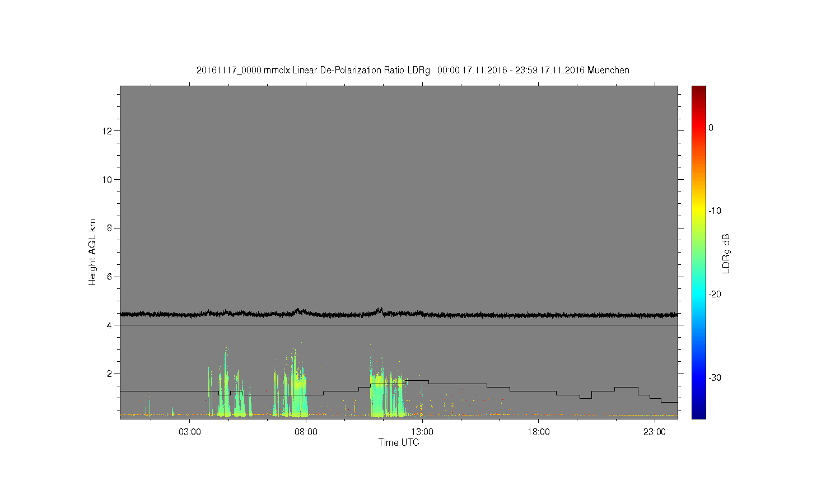The height and width of the screenshot is (504, 840).
Task: Click the 18:00 time tick label
Action: (538, 432)
